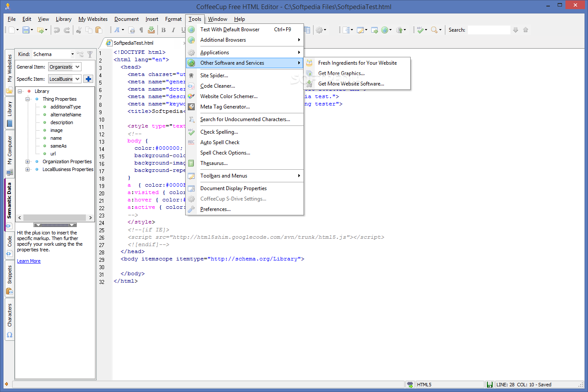This screenshot has width=588, height=392.
Task: Select the alternateName tree item
Action: (65, 115)
